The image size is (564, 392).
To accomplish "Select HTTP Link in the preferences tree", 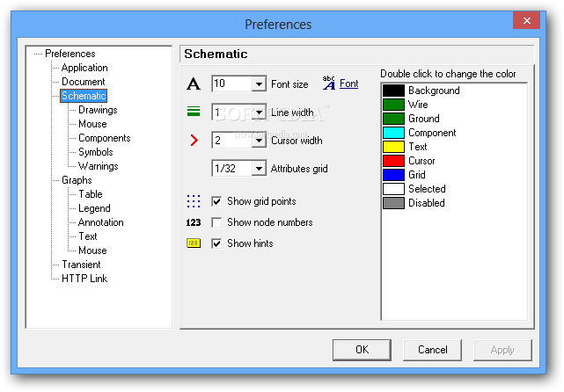I will click(84, 279).
